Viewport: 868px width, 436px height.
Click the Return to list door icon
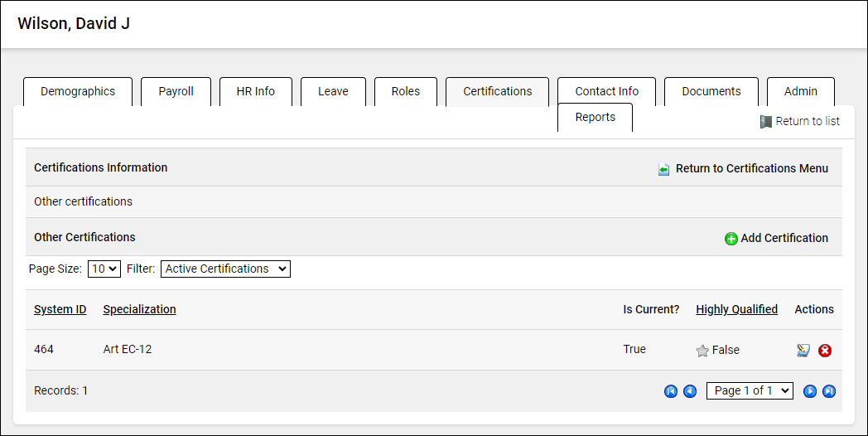click(x=766, y=122)
